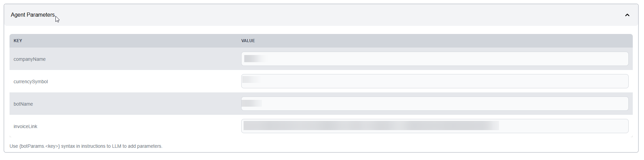
Task: Select the companyName key label
Action: click(x=30, y=59)
